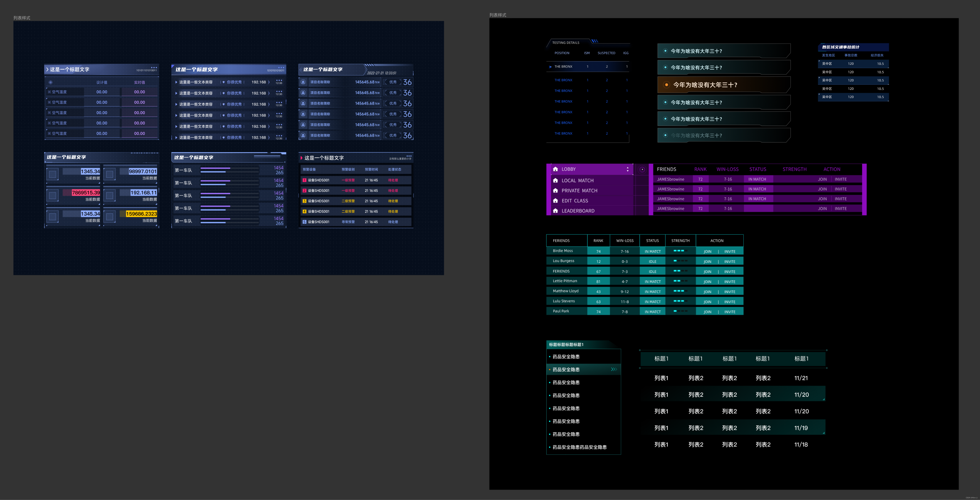Click INVITE in the Paul Park row

(729, 312)
